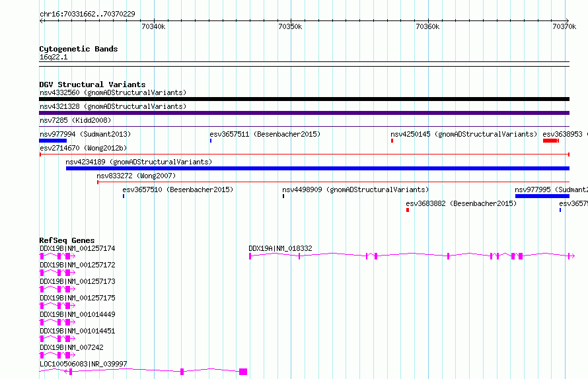Open DDX19B|NM_001257175 transcript label
This screenshot has width=588, height=379.
pyautogui.click(x=77, y=298)
